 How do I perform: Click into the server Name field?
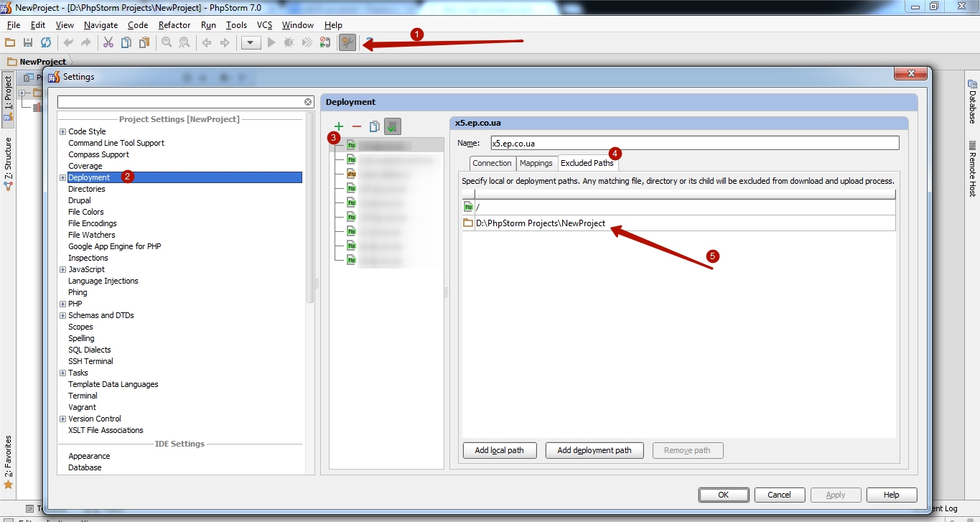(694, 143)
